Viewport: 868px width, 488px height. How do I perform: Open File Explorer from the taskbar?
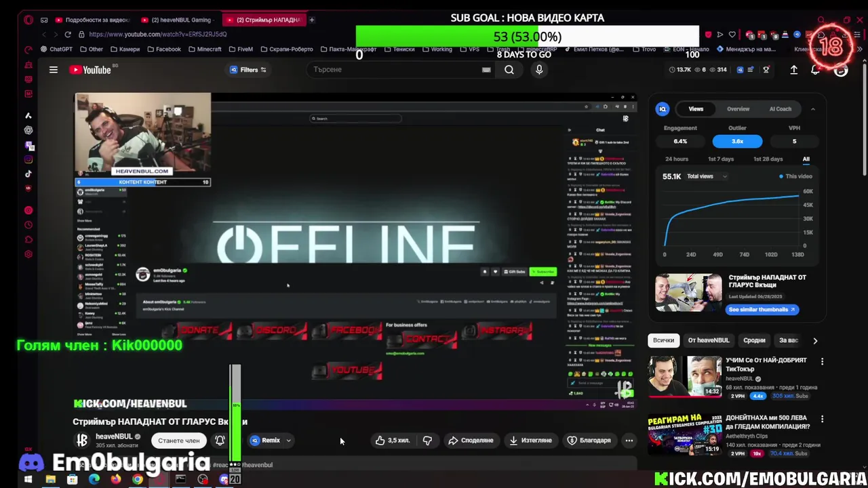click(50, 479)
